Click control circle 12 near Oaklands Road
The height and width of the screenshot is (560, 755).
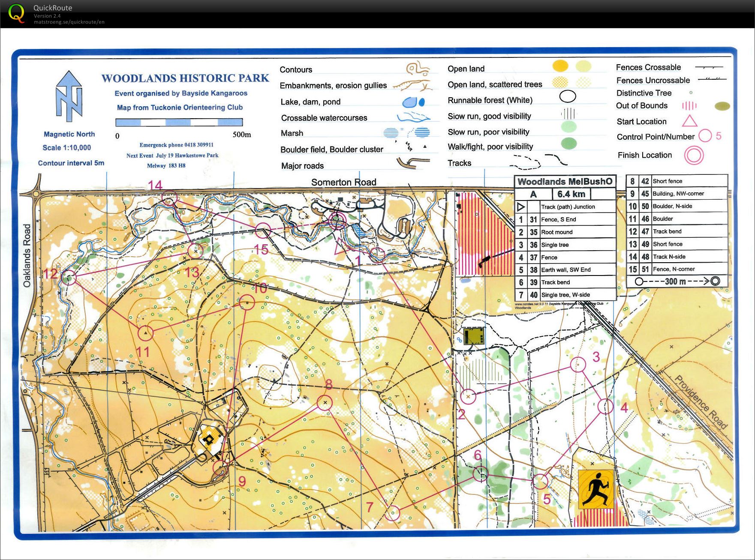[x=69, y=278]
